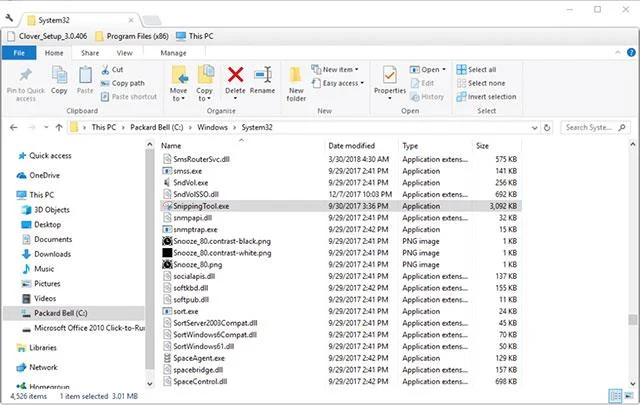The width and height of the screenshot is (640, 405).
Task: Click Packard Bell (C:) in address path
Action: (x=157, y=127)
